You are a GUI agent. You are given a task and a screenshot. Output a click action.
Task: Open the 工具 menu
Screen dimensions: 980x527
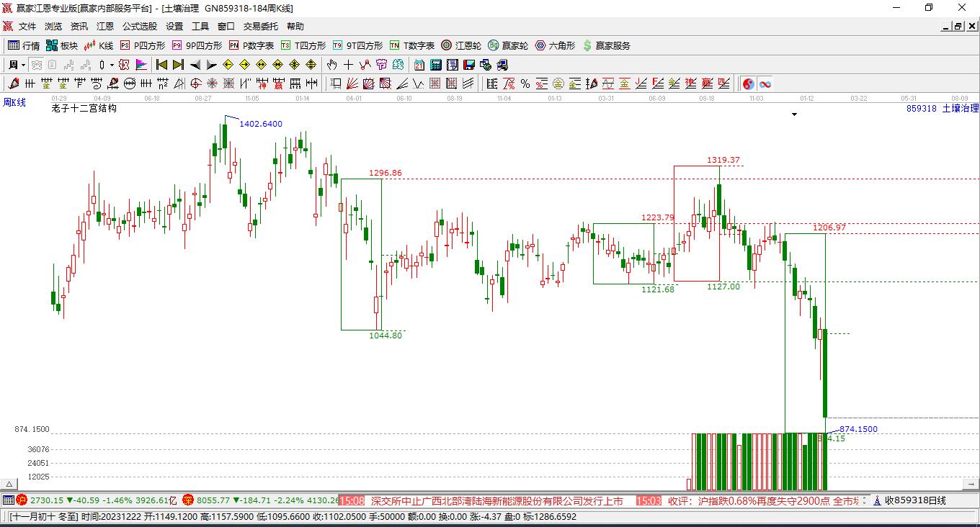coord(200,27)
